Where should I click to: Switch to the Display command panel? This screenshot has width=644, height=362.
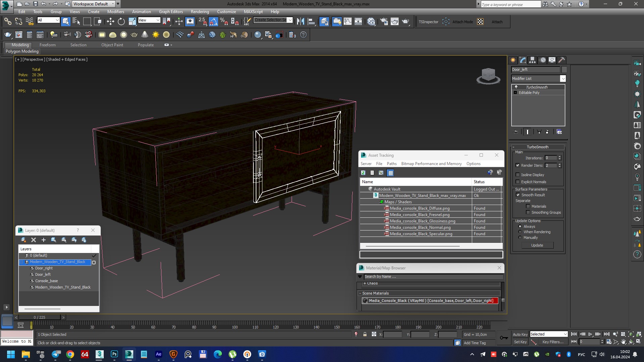coord(552,60)
